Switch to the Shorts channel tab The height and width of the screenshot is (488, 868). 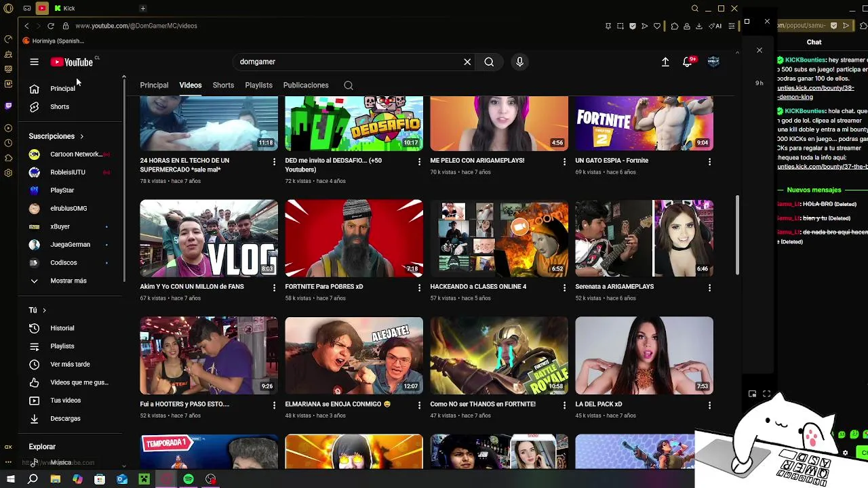(x=223, y=85)
